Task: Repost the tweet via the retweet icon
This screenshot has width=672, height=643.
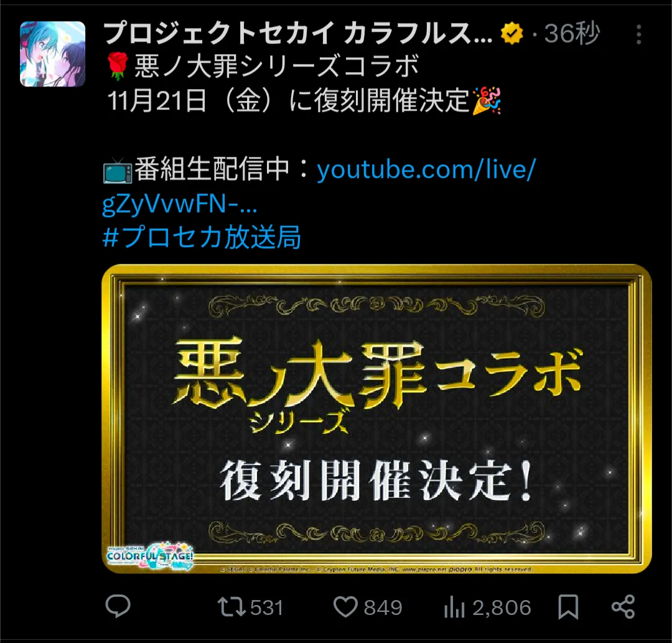Action: 231,606
